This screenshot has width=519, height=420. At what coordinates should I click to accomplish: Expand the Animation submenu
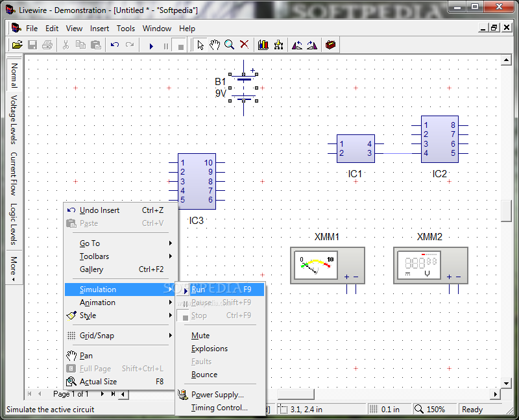coord(121,303)
